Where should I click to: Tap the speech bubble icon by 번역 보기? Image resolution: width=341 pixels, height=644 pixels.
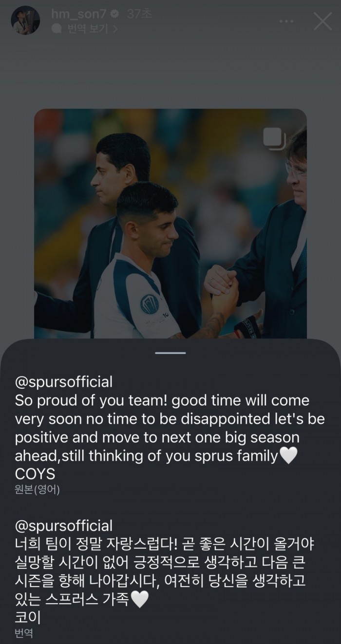point(57,28)
